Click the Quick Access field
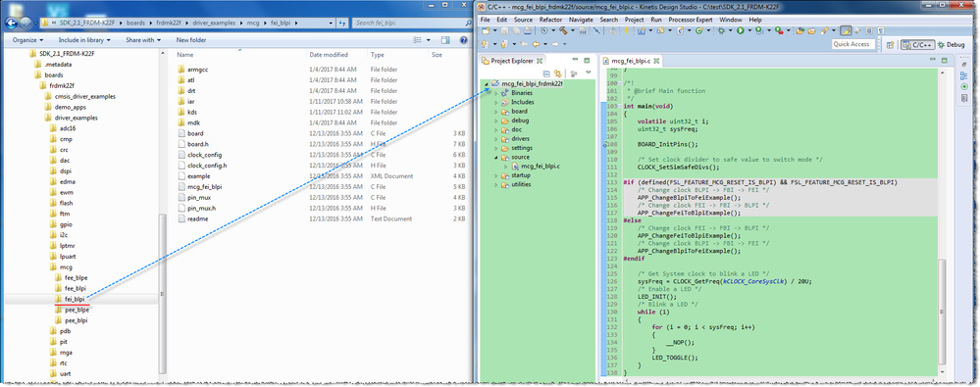 [x=853, y=44]
